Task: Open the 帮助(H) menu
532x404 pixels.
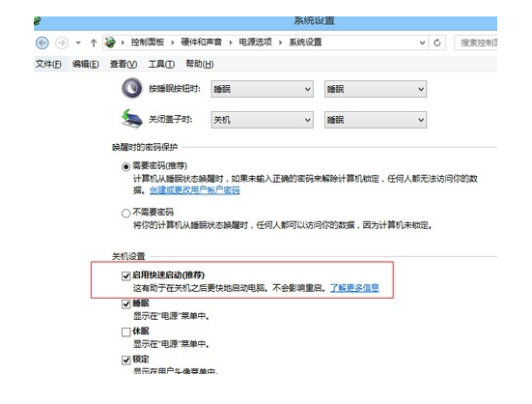Action: click(x=200, y=64)
